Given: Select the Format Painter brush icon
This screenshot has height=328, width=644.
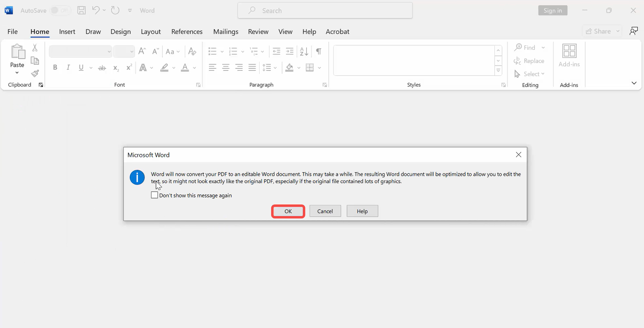Looking at the screenshot, I should [35, 73].
